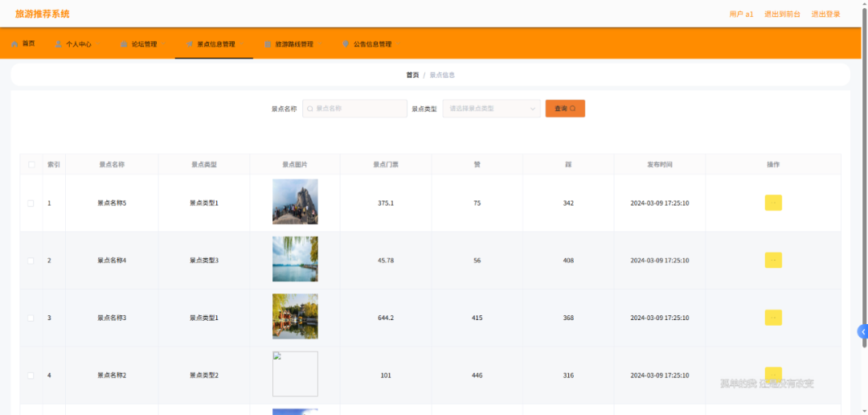This screenshot has width=868, height=415.
Task: Click the magnifier icon inside 景点名称 field
Action: (x=310, y=109)
